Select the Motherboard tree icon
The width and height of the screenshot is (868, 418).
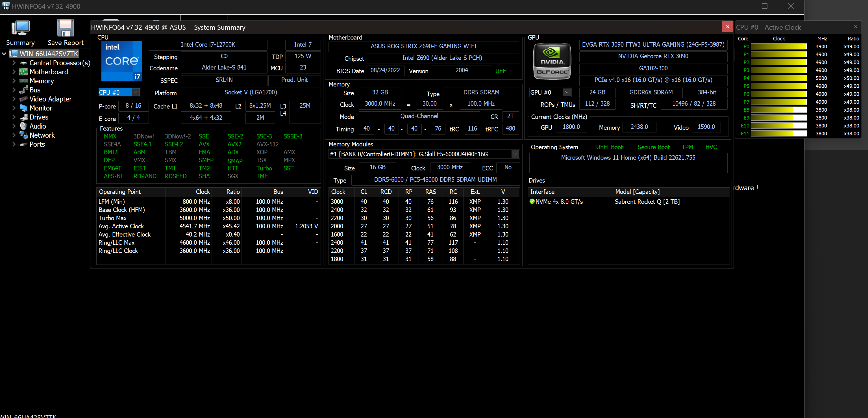click(24, 72)
